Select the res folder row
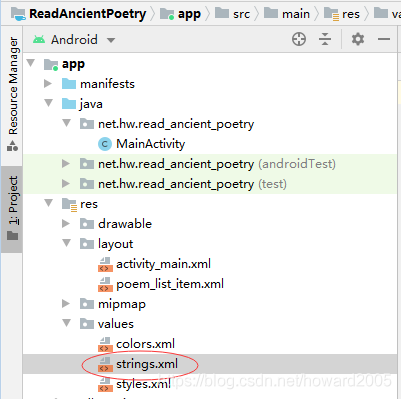Screen dimensions: 401x399 (211, 204)
